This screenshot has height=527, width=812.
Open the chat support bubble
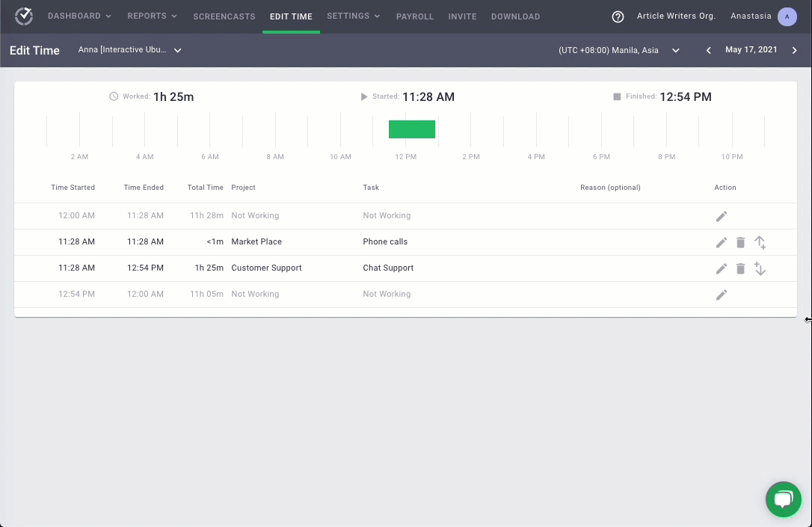coord(783,499)
